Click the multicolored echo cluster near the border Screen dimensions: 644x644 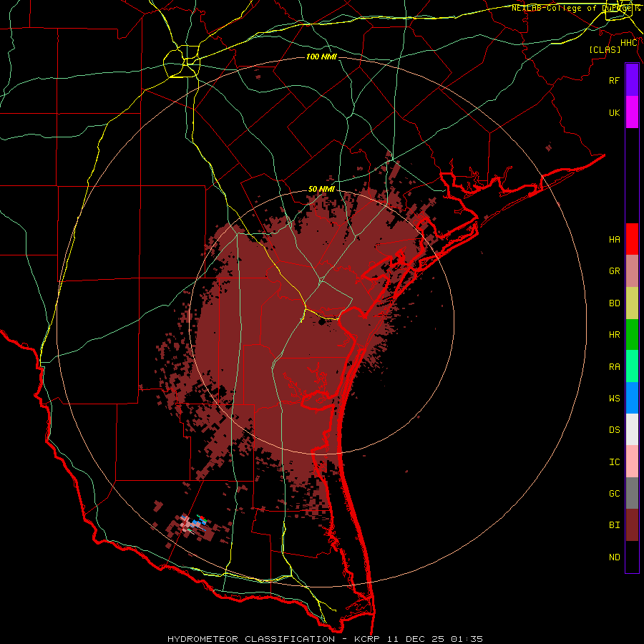pos(193,523)
